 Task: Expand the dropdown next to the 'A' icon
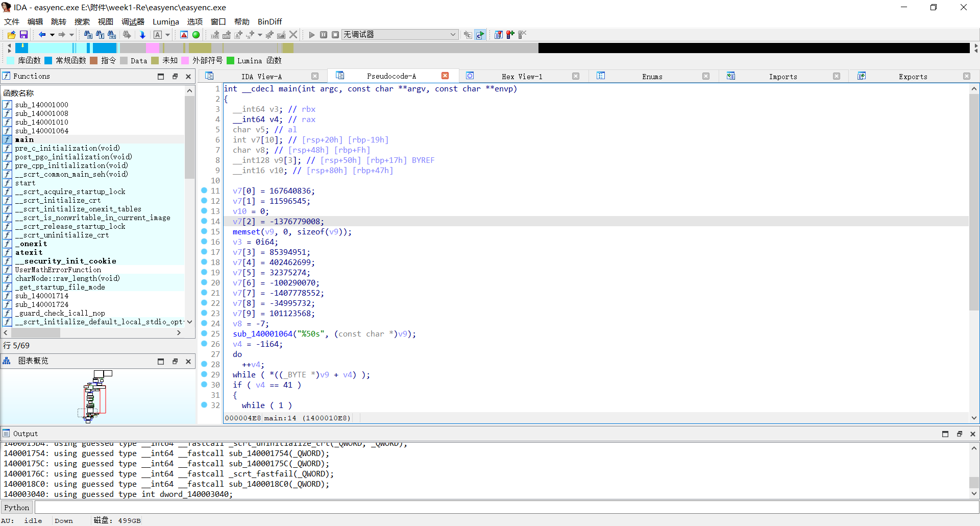click(167, 35)
